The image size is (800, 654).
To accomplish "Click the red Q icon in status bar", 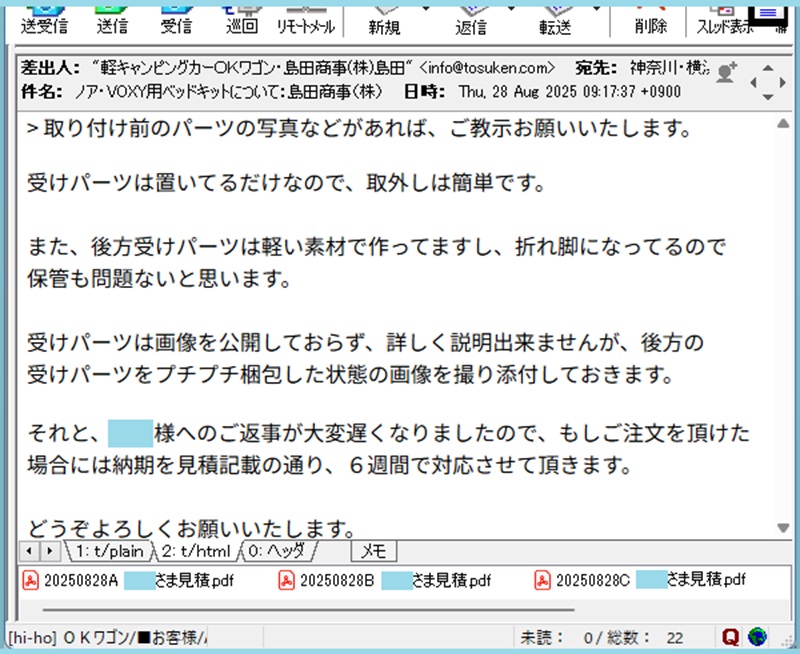I will tap(731, 636).
